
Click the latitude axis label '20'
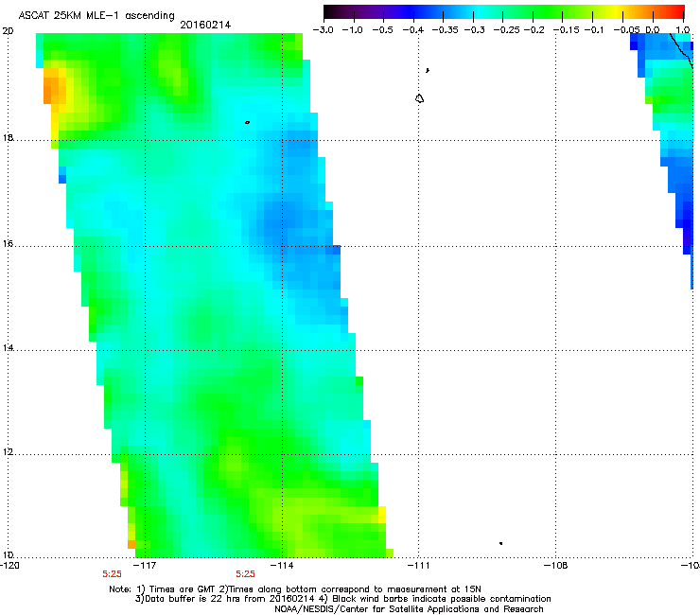[8, 31]
